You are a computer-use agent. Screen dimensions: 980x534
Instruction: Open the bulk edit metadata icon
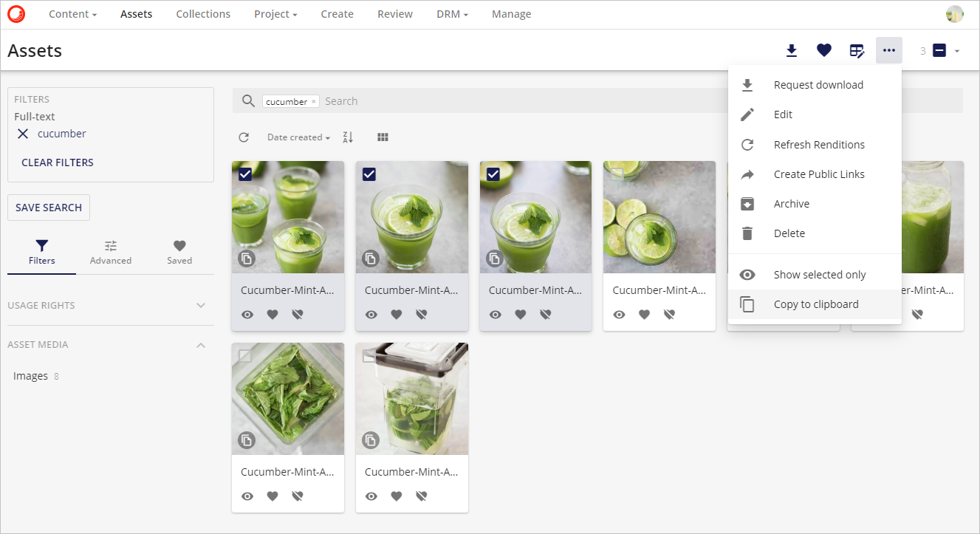pos(857,50)
